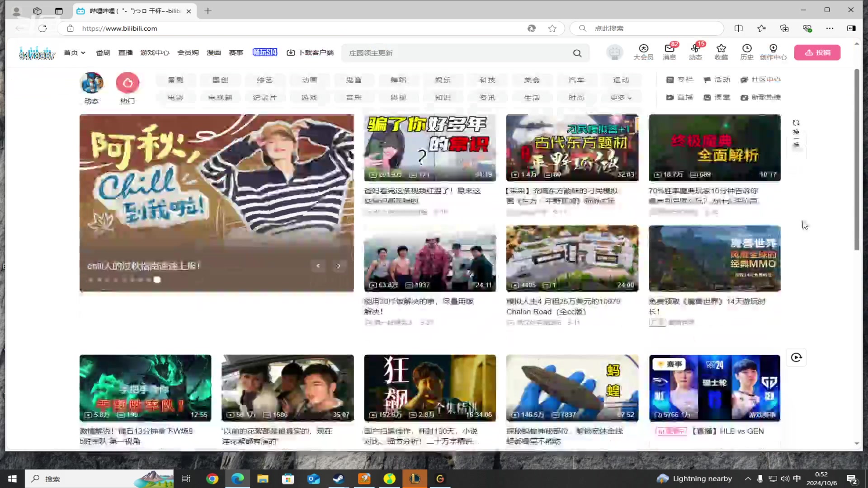Expand the 首页 dropdown in navigation
Screen dimensions: 868x488
(x=75, y=52)
